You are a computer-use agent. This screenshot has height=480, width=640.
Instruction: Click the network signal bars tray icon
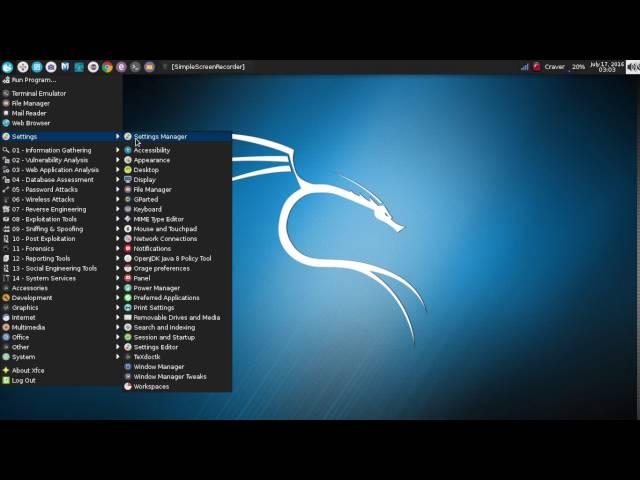[x=524, y=67]
